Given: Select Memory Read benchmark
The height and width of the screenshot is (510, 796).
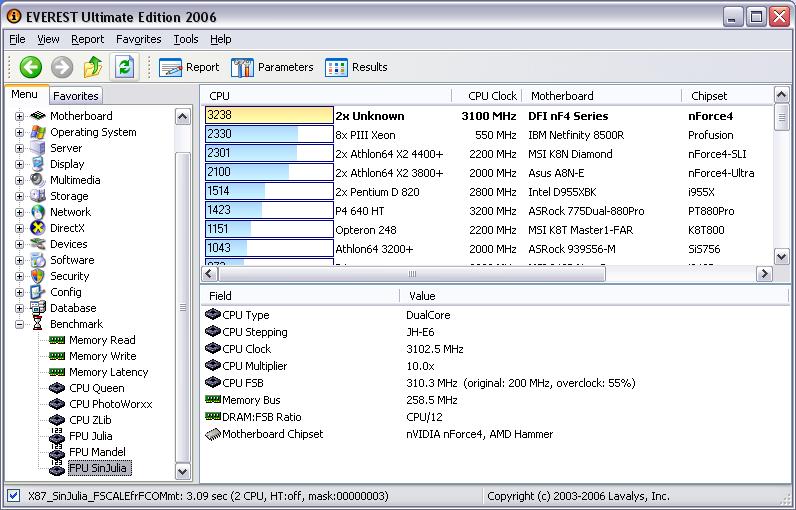Looking at the screenshot, I should [102, 340].
